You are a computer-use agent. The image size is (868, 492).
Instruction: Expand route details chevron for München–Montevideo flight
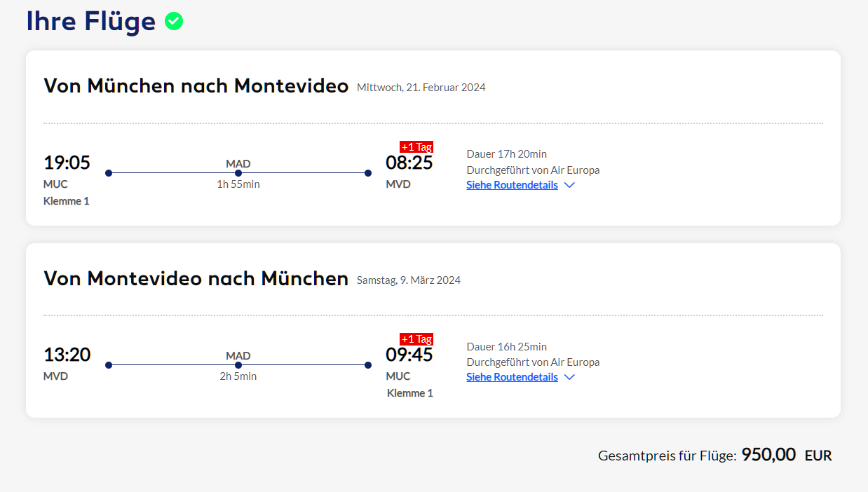pos(569,185)
